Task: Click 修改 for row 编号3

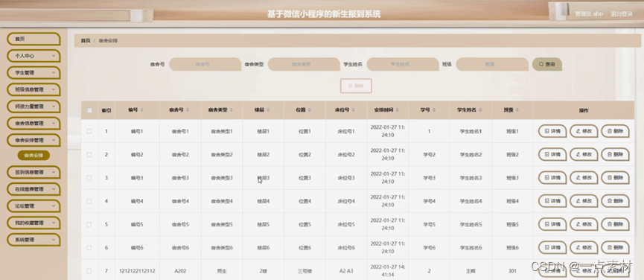Action: pos(584,178)
